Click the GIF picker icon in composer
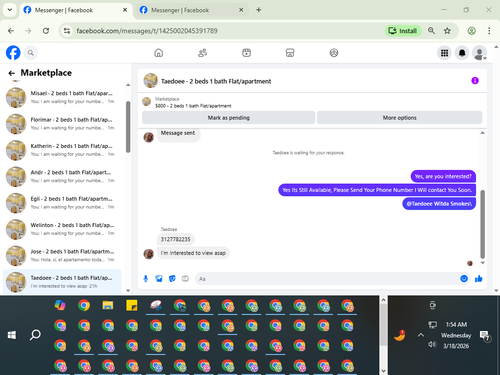The height and width of the screenshot is (375, 500). (x=185, y=279)
